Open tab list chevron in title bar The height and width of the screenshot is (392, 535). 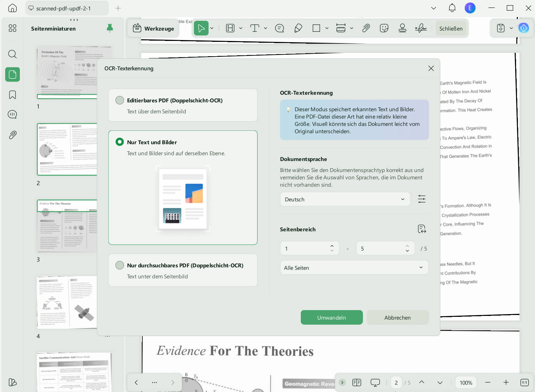point(434,8)
